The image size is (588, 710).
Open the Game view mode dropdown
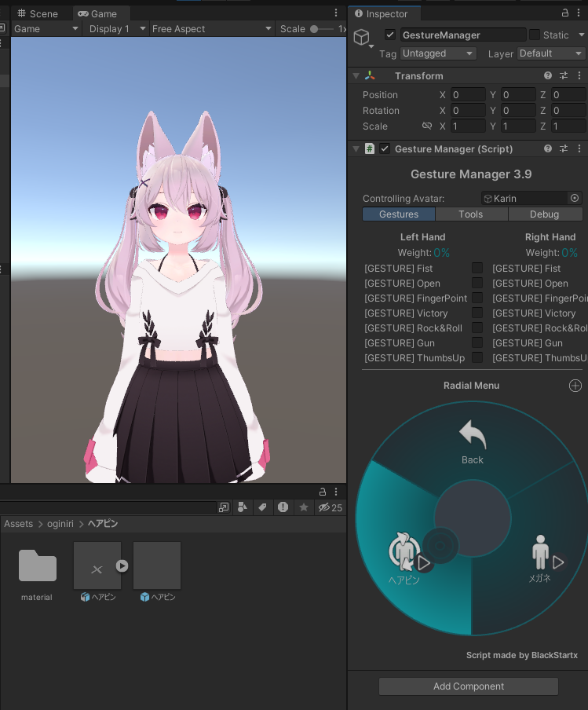(46, 29)
